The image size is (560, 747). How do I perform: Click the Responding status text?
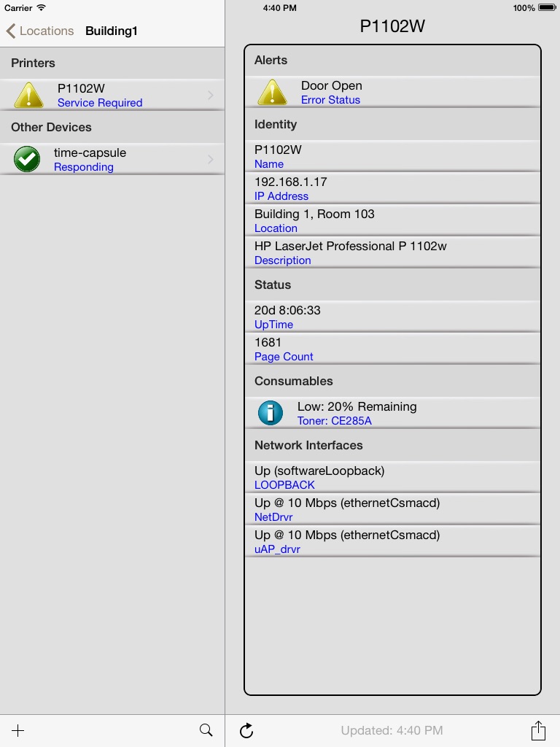tap(83, 167)
